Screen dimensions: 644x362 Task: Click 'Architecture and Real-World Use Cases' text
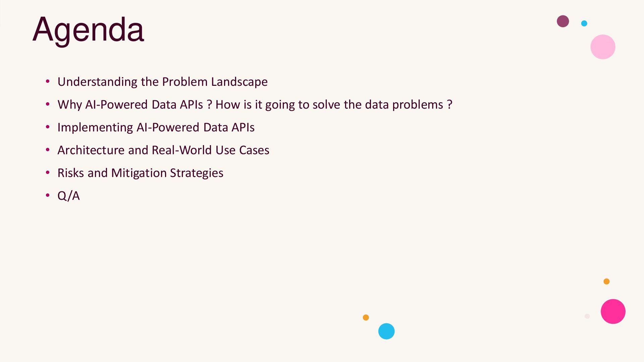(163, 150)
